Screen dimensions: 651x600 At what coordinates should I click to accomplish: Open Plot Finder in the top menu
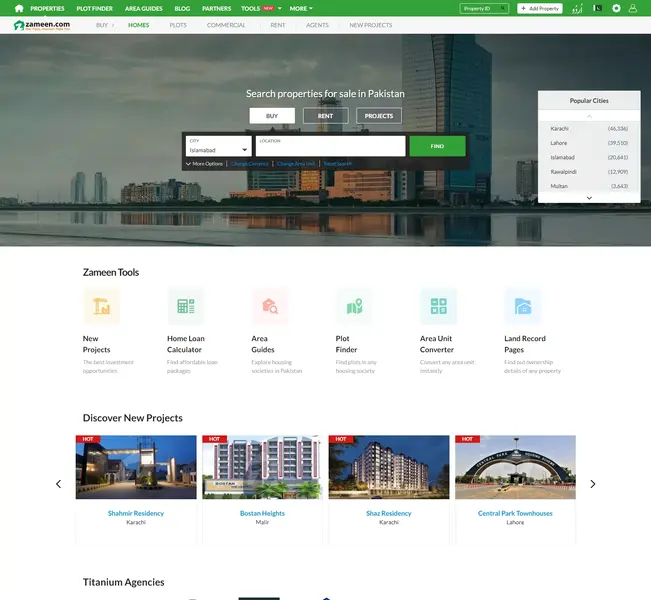[94, 8]
